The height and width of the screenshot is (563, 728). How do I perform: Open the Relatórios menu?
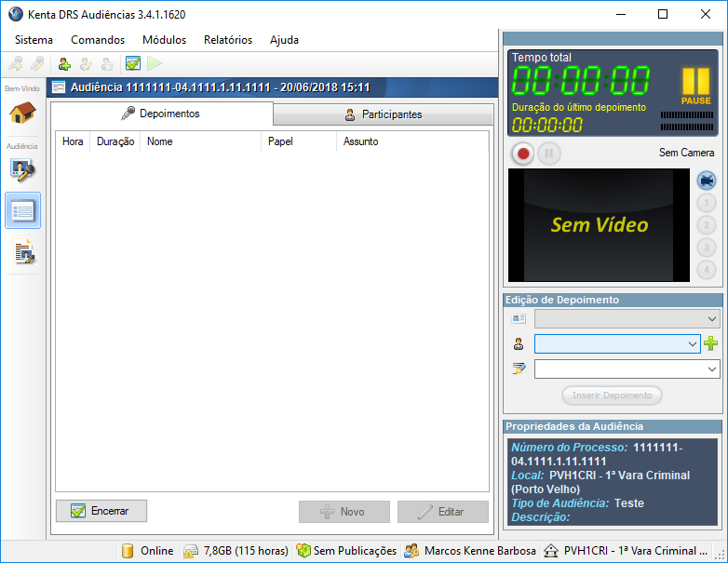pos(228,40)
